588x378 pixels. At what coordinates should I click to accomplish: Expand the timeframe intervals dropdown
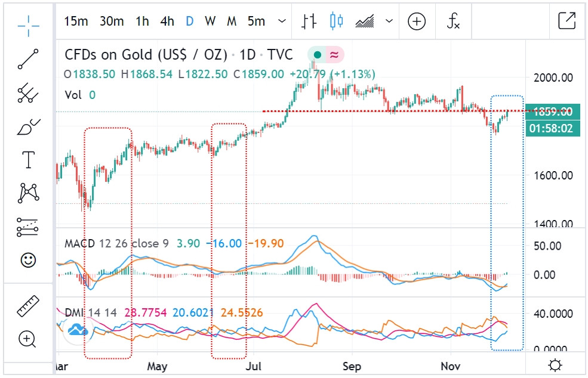coord(282,21)
